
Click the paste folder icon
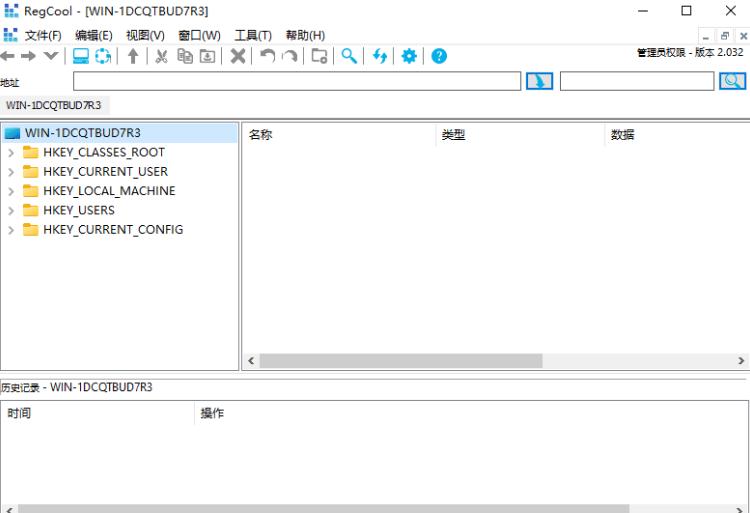tap(207, 56)
